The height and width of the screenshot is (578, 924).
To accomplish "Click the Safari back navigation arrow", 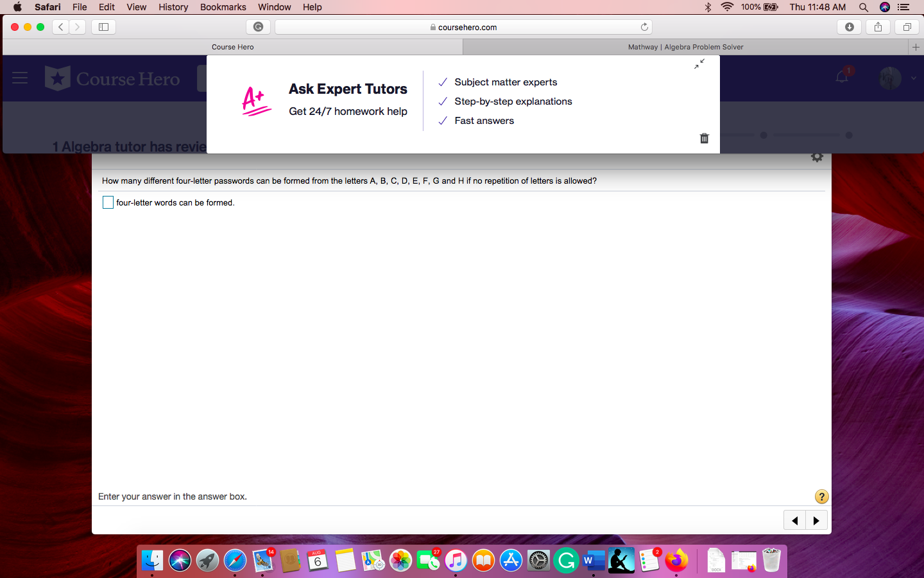I will pyautogui.click(x=61, y=27).
